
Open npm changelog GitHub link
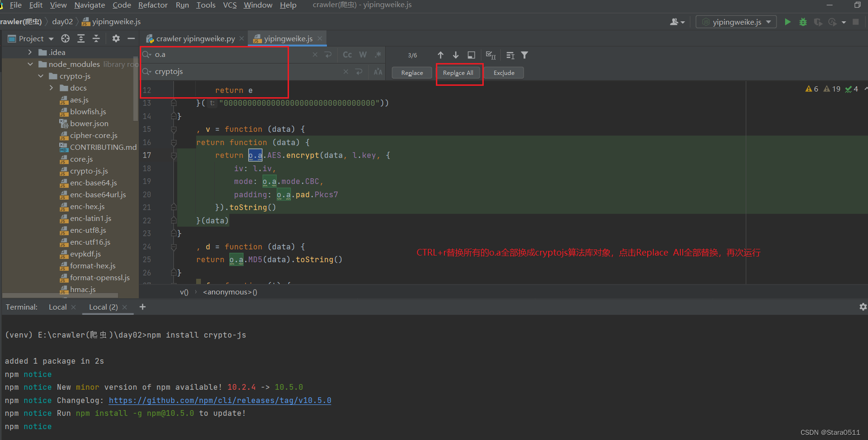(220, 400)
